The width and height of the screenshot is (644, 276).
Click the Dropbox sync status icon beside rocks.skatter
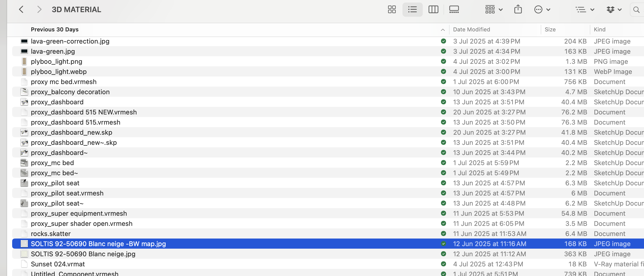point(443,233)
